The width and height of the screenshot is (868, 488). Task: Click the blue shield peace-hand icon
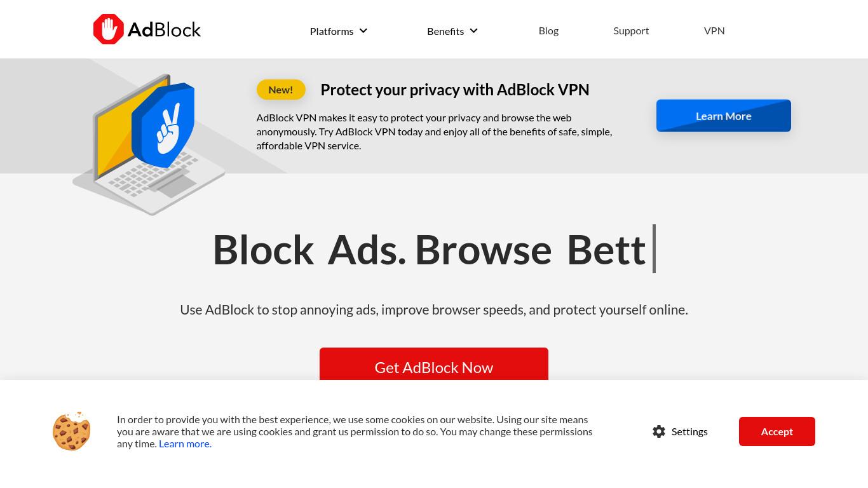163,125
